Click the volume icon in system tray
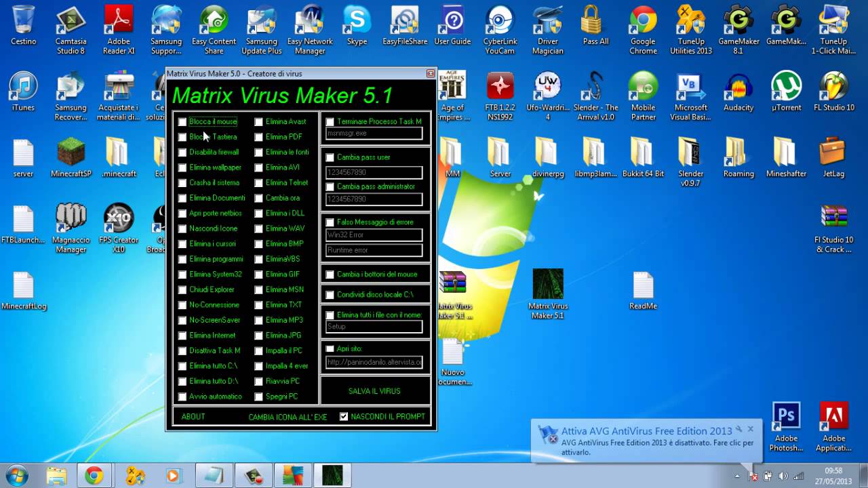This screenshot has width=868, height=488. pos(783,476)
